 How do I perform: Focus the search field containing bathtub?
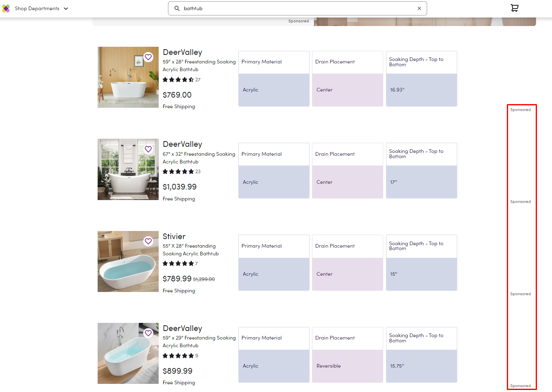[x=297, y=8]
